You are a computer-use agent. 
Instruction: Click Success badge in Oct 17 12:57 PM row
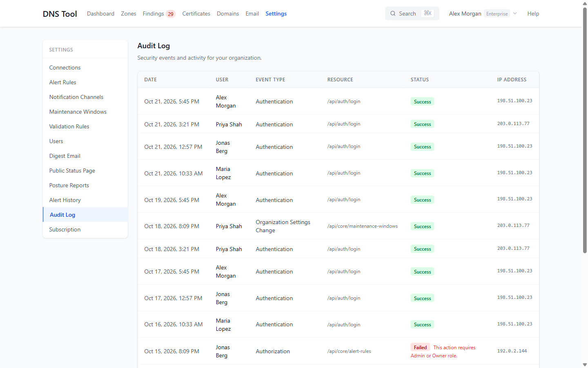coord(422,298)
